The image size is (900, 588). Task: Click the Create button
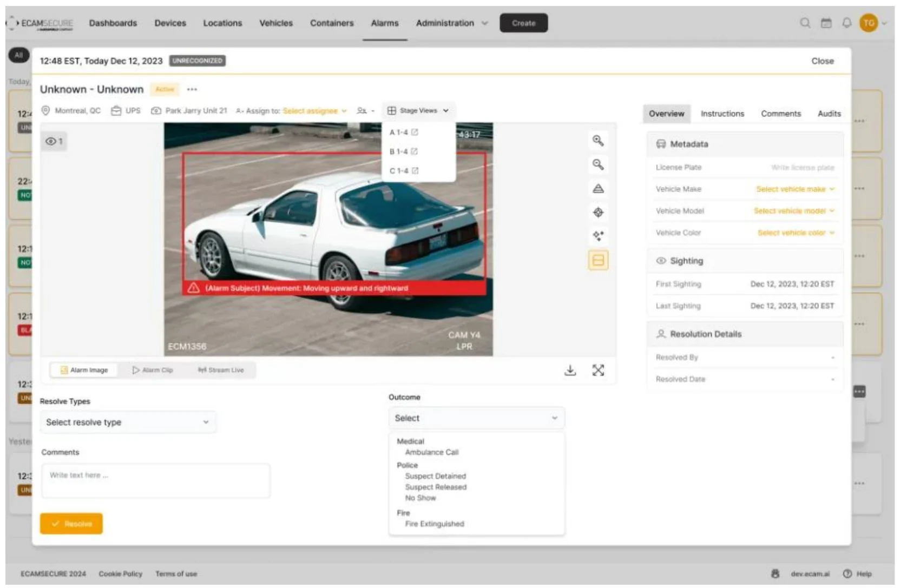(523, 23)
